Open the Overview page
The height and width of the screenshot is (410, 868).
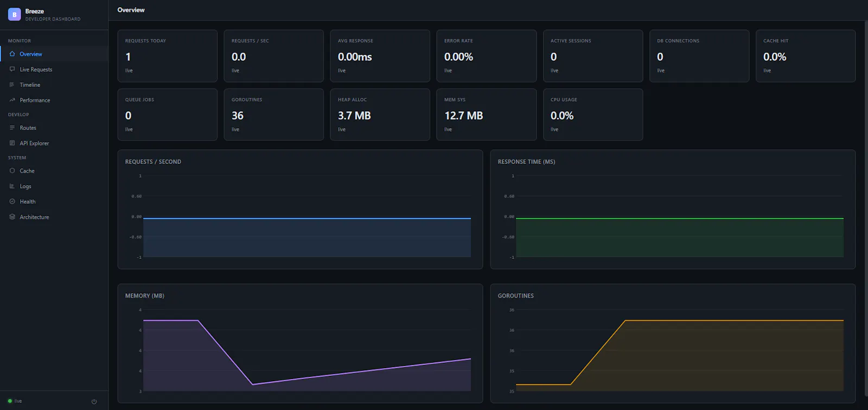click(54, 54)
